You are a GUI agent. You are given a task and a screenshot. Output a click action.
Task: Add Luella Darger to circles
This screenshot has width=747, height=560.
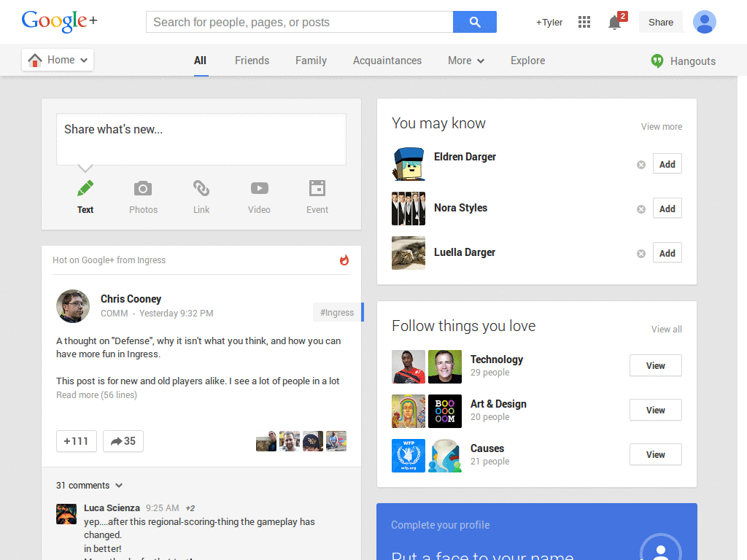(667, 253)
